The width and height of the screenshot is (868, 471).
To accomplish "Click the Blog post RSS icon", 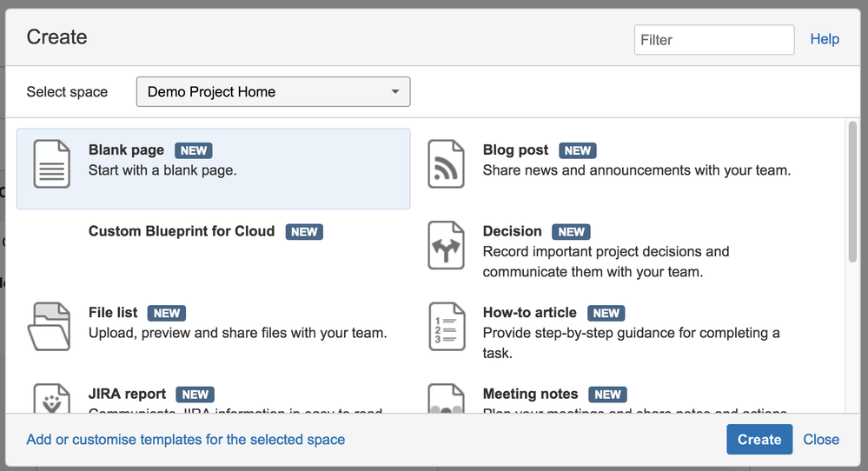I will pyautogui.click(x=446, y=164).
